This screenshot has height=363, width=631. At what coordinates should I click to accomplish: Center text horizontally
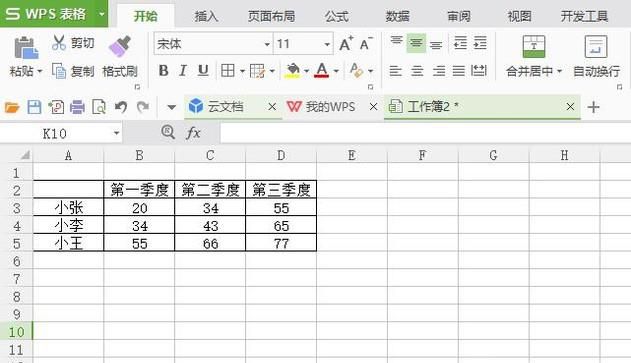(x=417, y=71)
